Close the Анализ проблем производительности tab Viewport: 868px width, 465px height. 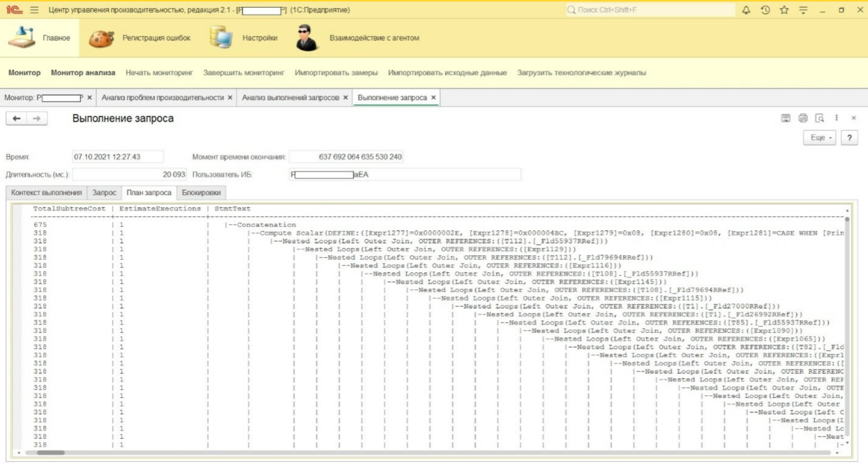pyautogui.click(x=230, y=98)
